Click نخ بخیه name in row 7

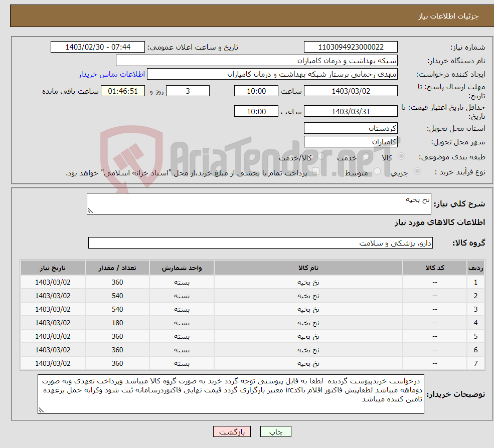tap(308, 364)
